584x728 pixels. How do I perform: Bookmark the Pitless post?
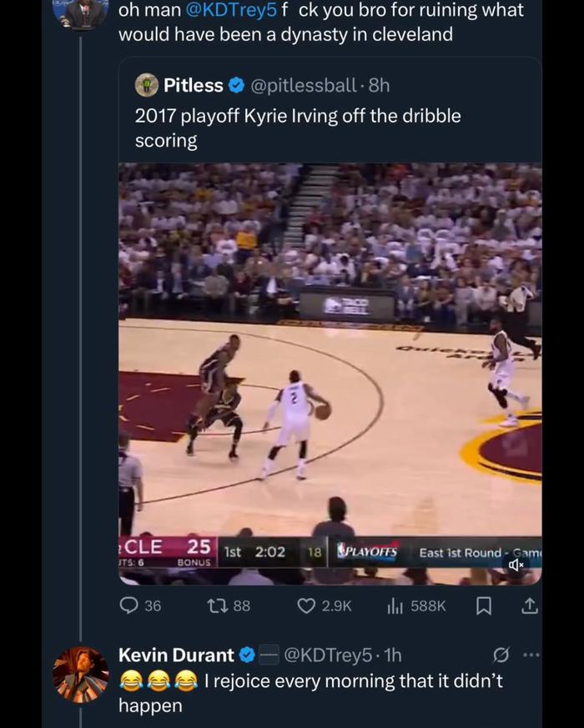(484, 606)
